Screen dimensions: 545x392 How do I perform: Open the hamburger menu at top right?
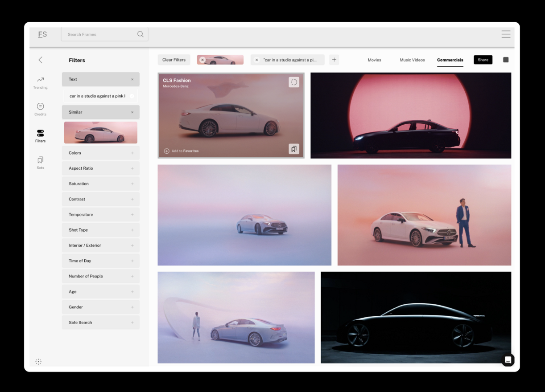[506, 34]
